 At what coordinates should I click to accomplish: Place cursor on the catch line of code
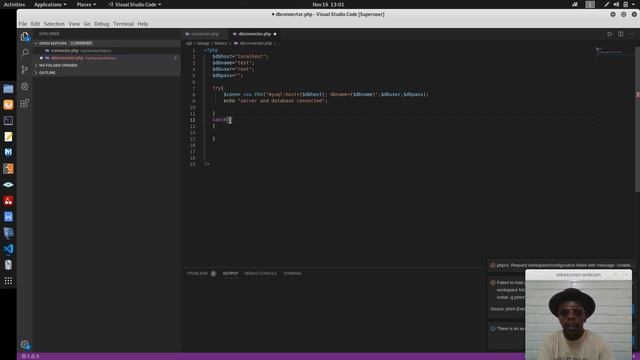[x=222, y=120]
